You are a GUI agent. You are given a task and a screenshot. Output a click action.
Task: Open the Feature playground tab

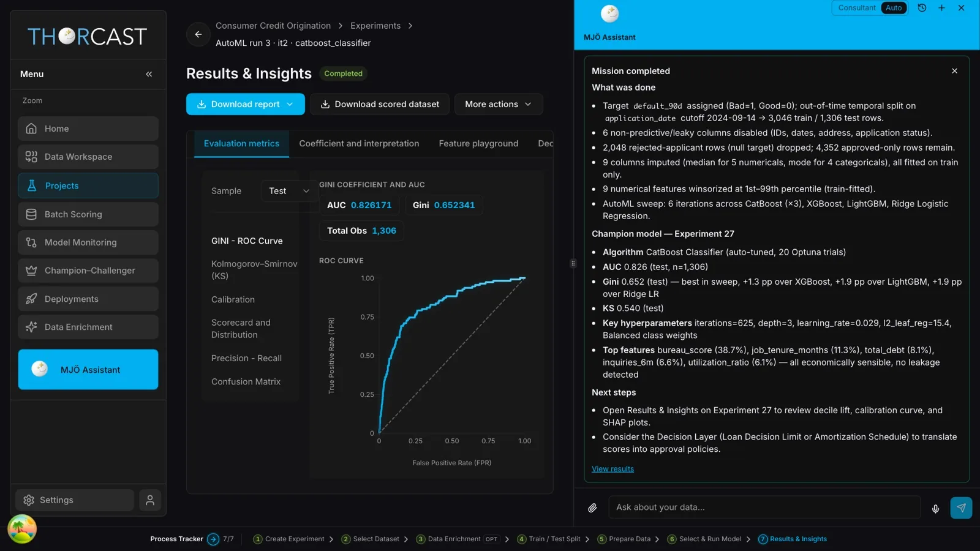pos(478,143)
